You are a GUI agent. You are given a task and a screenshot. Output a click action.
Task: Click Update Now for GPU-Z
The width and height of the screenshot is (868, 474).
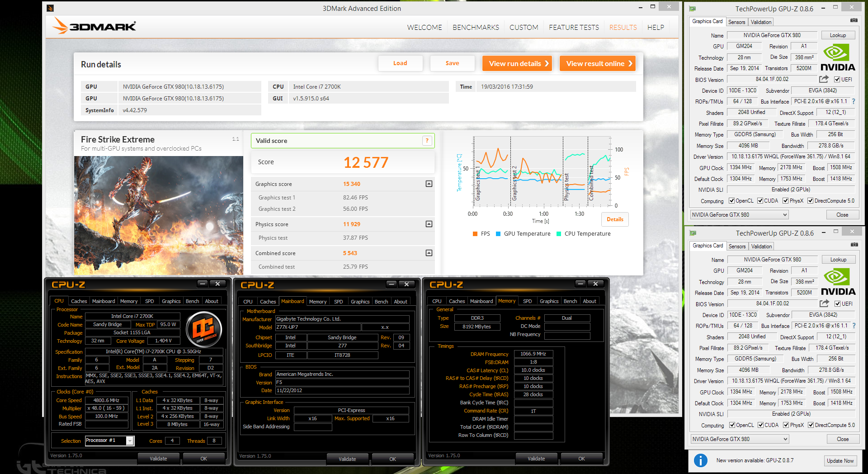840,461
